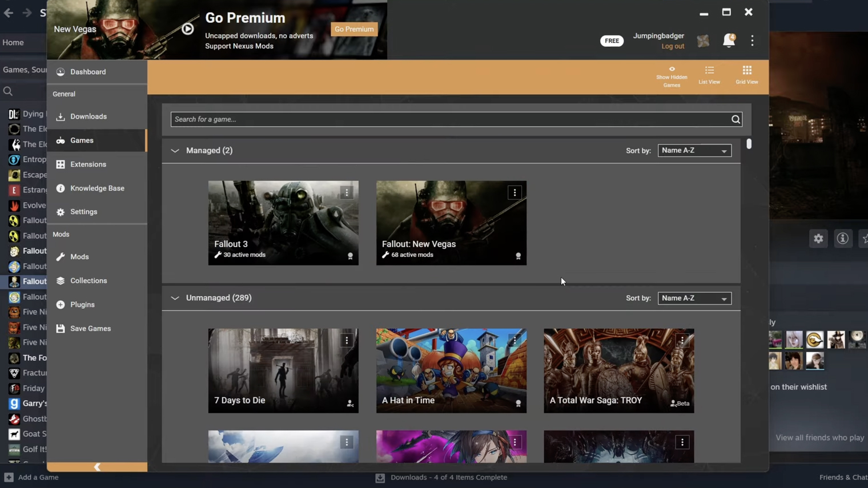
Task: Click the Go Premium button
Action: [354, 29]
